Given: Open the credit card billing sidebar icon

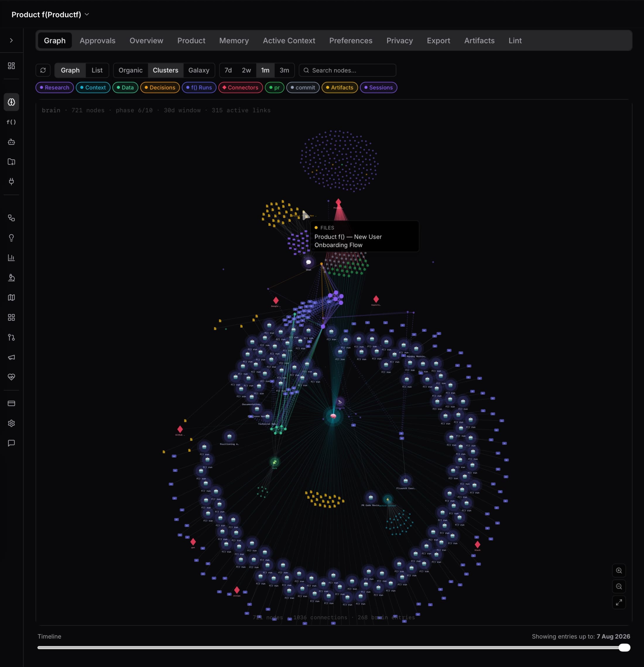Looking at the screenshot, I should click(x=11, y=403).
